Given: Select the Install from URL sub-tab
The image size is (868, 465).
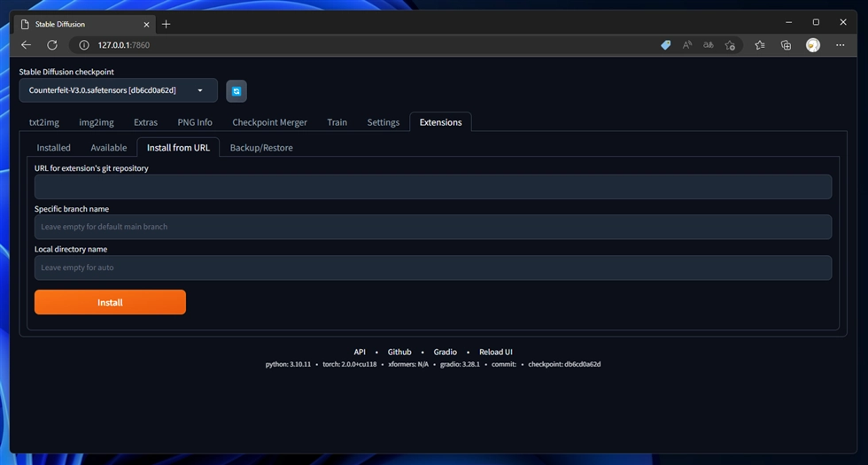Looking at the screenshot, I should coord(178,148).
